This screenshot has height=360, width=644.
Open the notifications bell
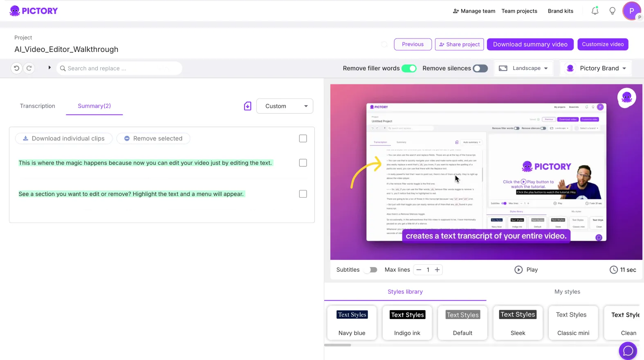(595, 11)
